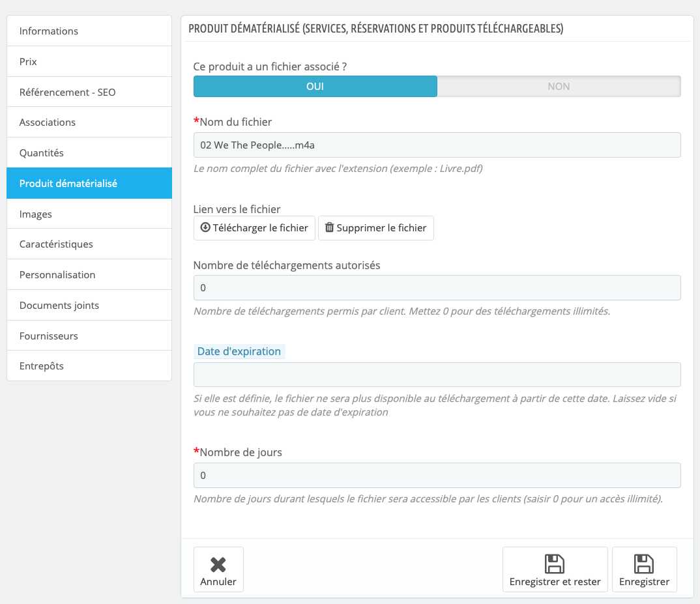The height and width of the screenshot is (604, 700).
Task: Click the X icon above Annuler
Action: (x=218, y=564)
